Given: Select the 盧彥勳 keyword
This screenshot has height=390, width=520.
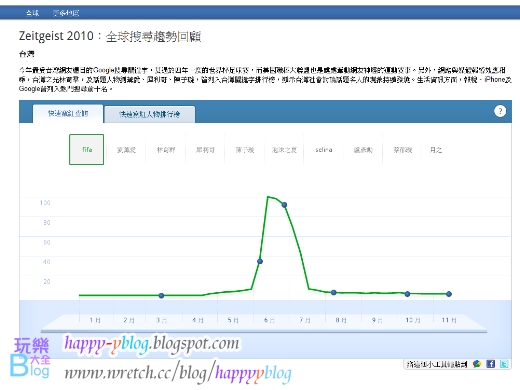Looking at the screenshot, I should [x=363, y=150].
